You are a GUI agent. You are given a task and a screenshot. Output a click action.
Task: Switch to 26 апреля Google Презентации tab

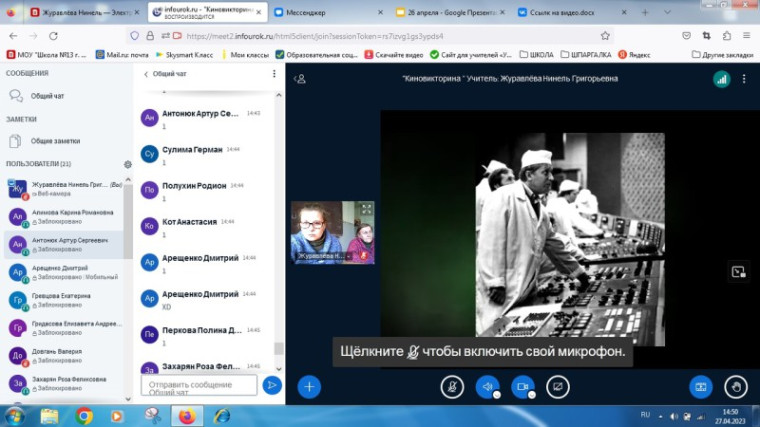[x=451, y=13]
